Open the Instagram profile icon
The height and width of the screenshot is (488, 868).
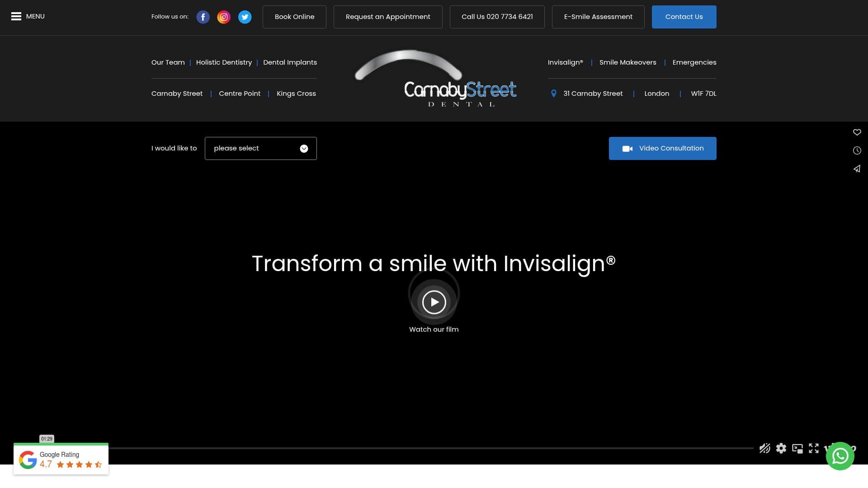point(224,17)
